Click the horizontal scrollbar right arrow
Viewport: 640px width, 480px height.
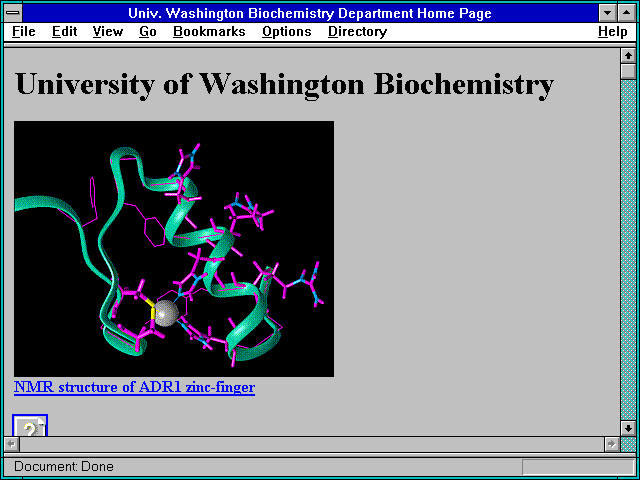tap(611, 444)
